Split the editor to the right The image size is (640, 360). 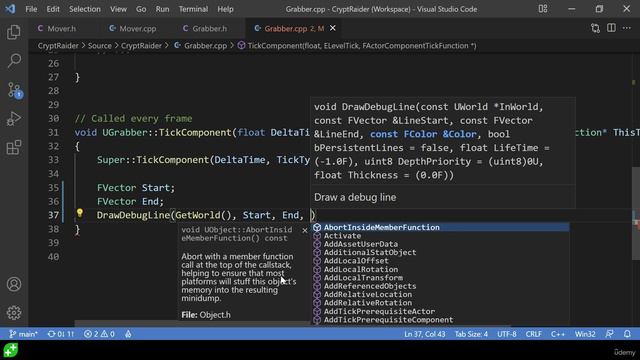point(611,28)
